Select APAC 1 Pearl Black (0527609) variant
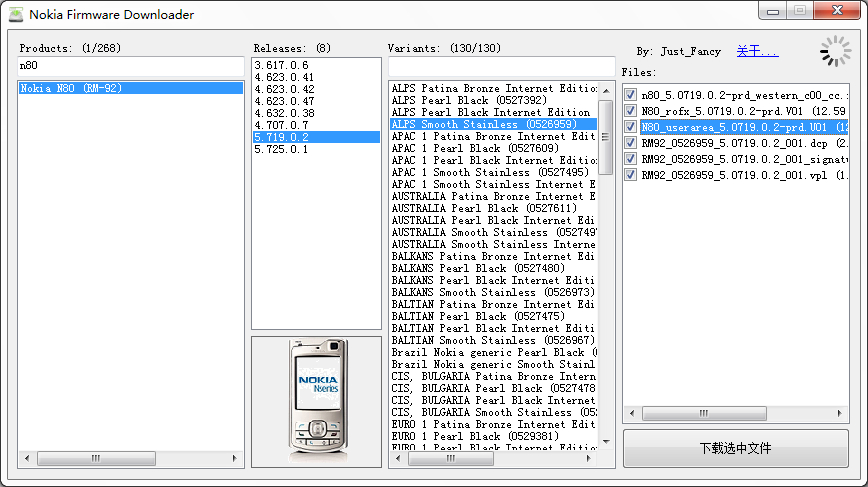Image resolution: width=868 pixels, height=487 pixels. click(x=493, y=148)
